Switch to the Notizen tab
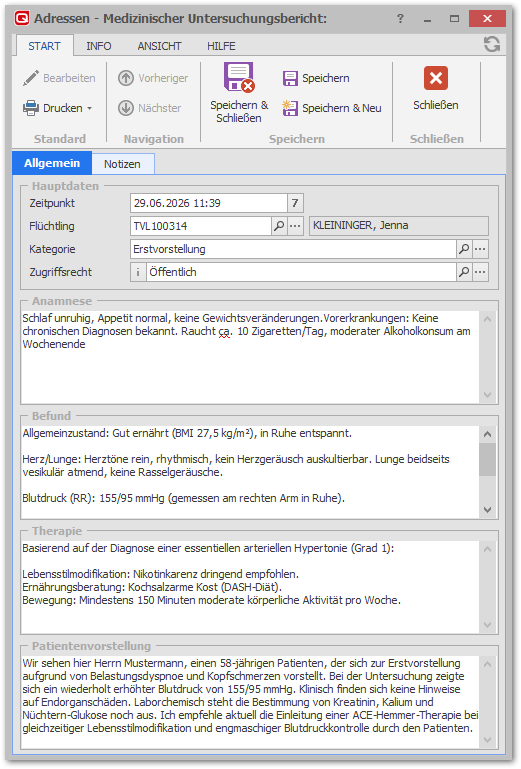This screenshot has height=769, width=521. tap(122, 164)
